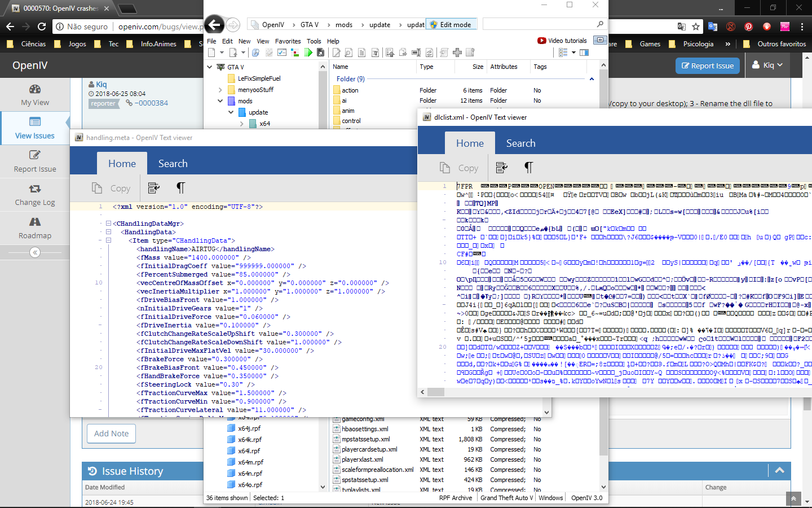
Task: Reload the page in Chrome
Action: [x=42, y=26]
